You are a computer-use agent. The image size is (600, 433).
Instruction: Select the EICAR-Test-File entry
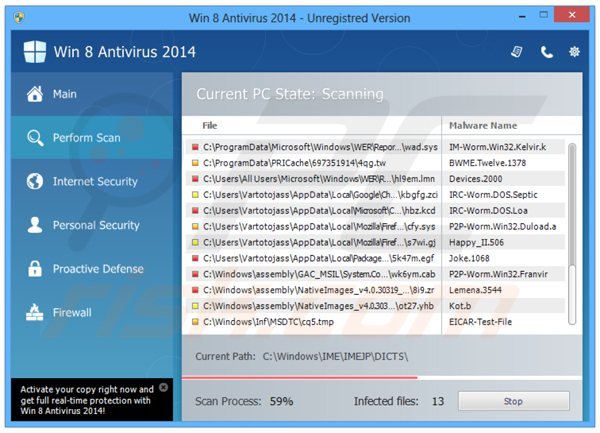pos(480,322)
